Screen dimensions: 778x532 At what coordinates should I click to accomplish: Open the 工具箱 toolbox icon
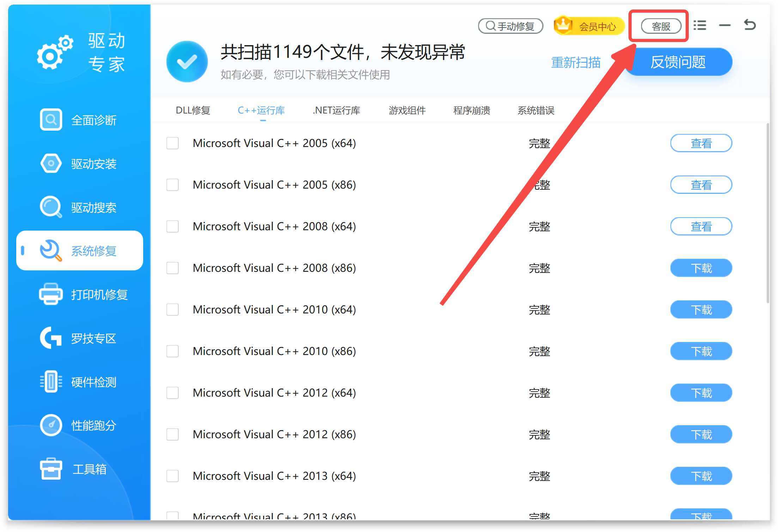point(51,469)
